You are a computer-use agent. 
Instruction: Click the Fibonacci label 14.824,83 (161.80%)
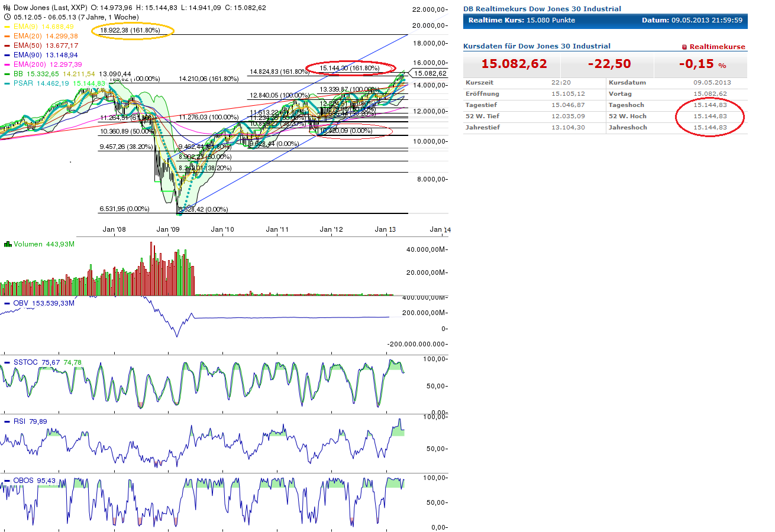[279, 72]
